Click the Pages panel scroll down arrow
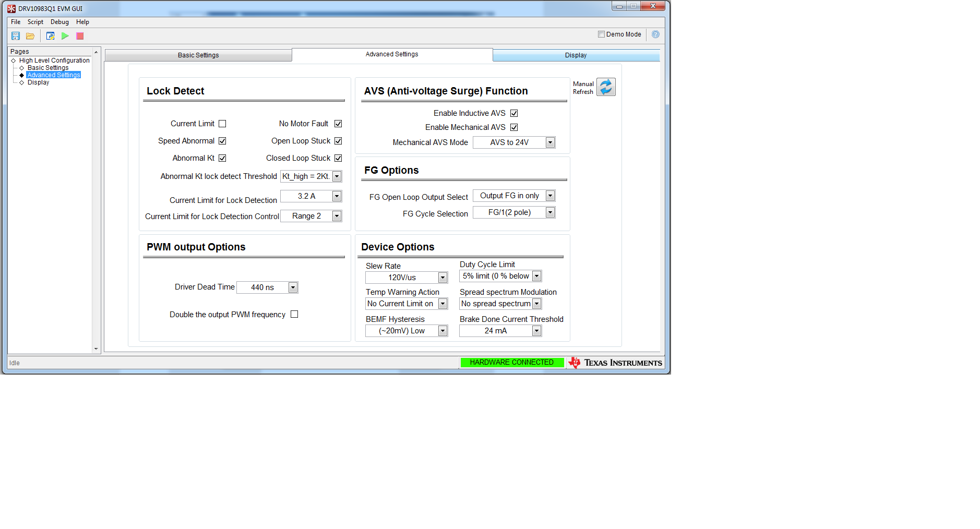Screen dimensions: 980x529 (x=96, y=348)
